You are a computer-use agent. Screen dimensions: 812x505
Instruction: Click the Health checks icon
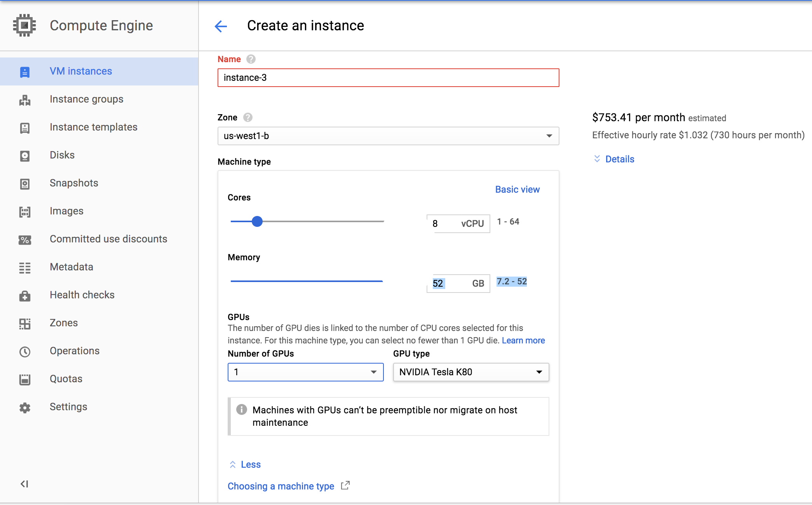click(25, 296)
